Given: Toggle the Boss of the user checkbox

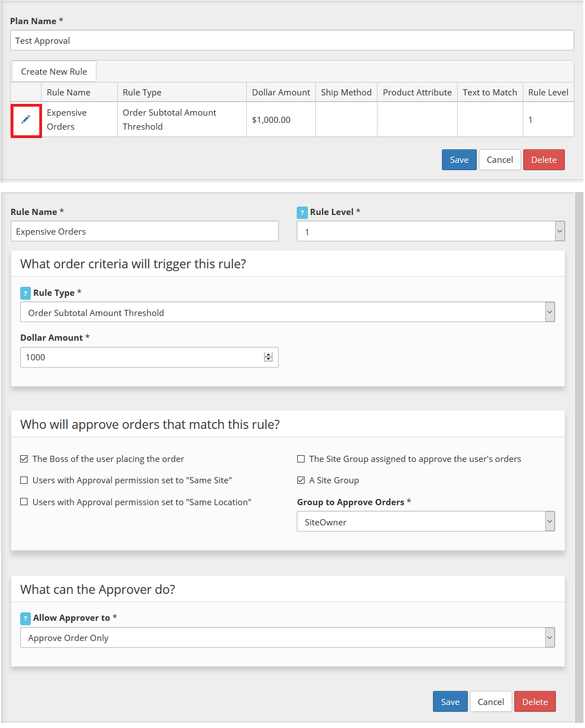Looking at the screenshot, I should coord(24,459).
